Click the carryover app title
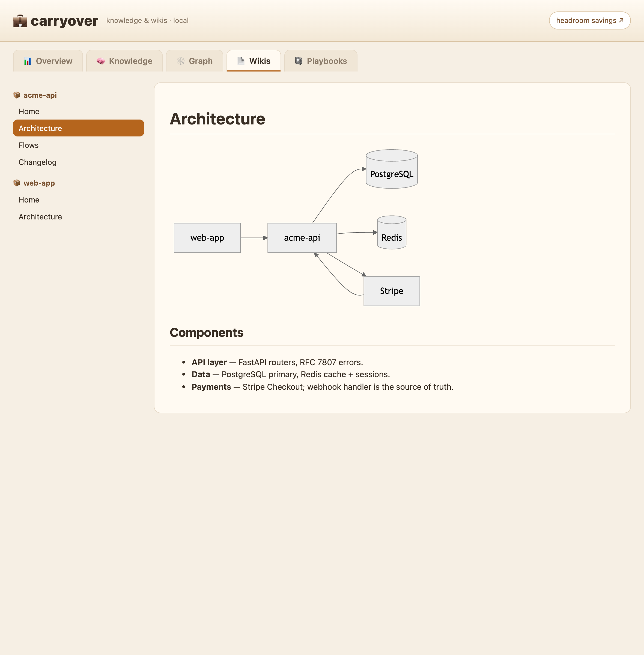Screen dimensions: 644x655 [x=64, y=21]
